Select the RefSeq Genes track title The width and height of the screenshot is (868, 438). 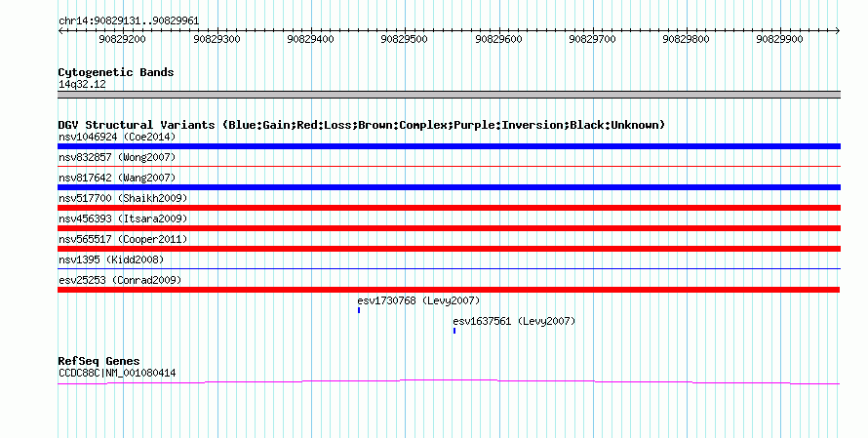point(99,361)
